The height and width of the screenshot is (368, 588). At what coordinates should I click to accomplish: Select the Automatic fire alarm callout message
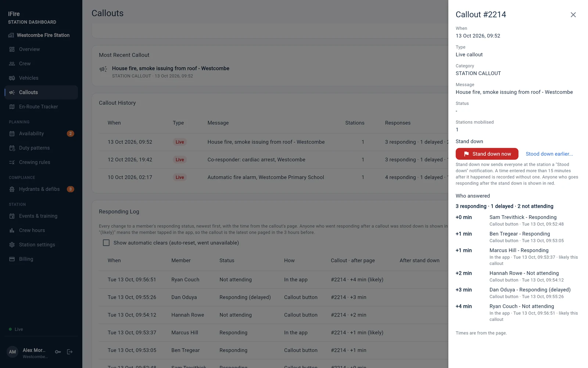tap(266, 177)
